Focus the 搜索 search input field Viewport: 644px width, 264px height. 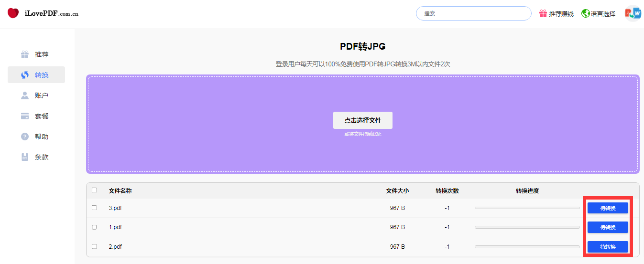point(473,13)
